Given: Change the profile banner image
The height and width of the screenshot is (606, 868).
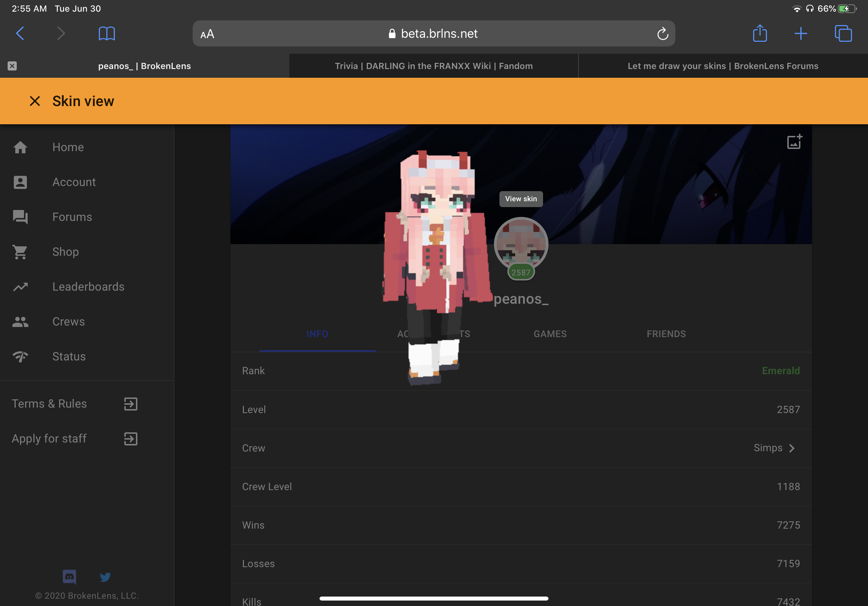Looking at the screenshot, I should click(x=794, y=142).
